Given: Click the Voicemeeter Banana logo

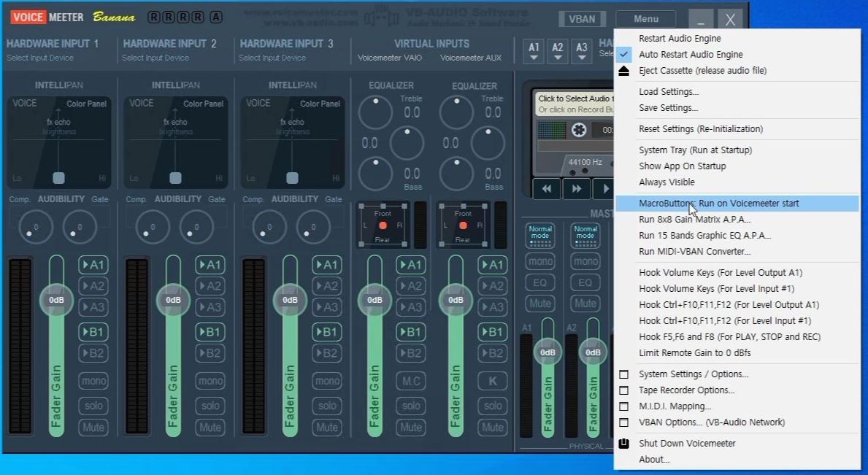Looking at the screenshot, I should coord(74,17).
